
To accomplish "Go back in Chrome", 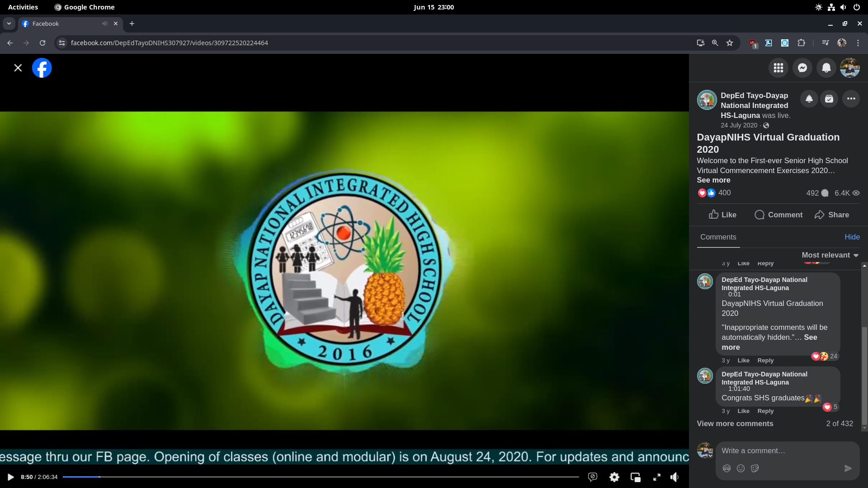I will coord(10,43).
